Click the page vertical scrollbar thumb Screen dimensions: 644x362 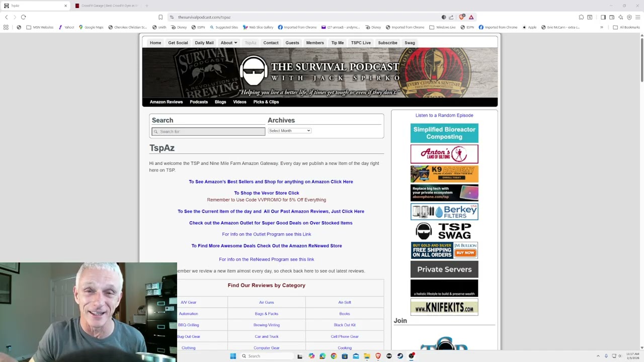tap(641, 59)
